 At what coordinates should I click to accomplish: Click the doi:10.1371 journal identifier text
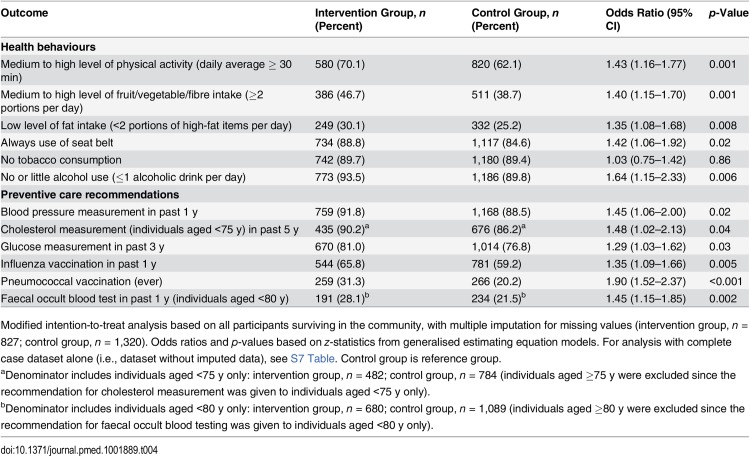pos(79,450)
